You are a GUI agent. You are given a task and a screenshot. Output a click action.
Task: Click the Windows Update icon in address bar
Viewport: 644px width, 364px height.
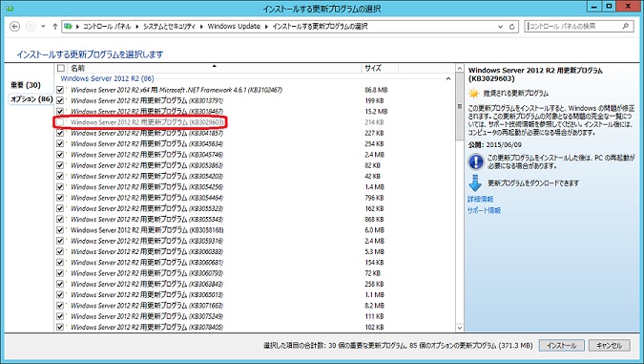point(68,27)
